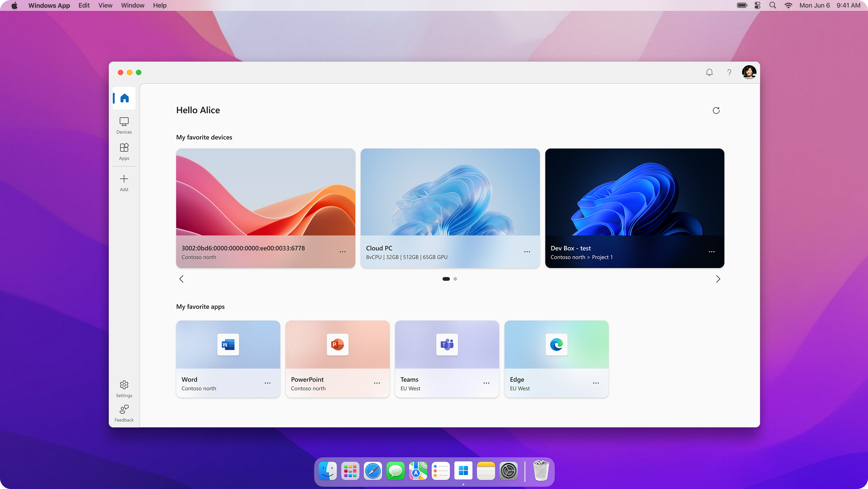Open the Cloud PC overflow menu
The width and height of the screenshot is (868, 489).
coord(527,252)
